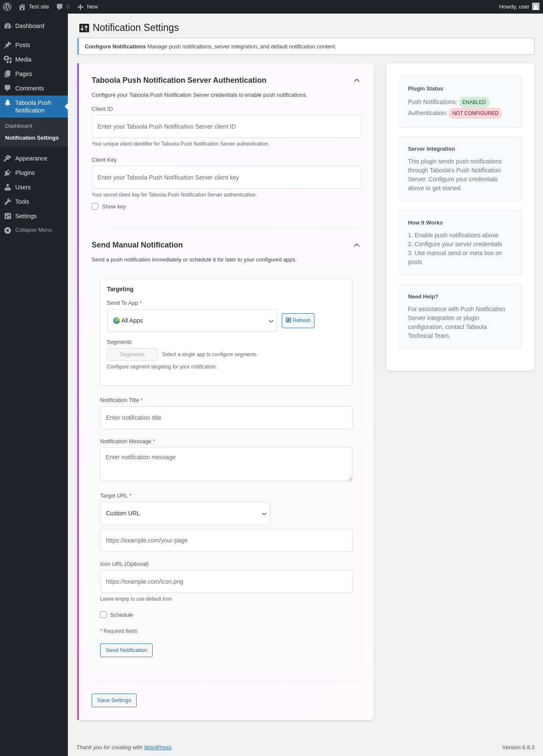This screenshot has width=543, height=756.
Task: Click the Version 6.8.3 footer text
Action: pos(518,748)
